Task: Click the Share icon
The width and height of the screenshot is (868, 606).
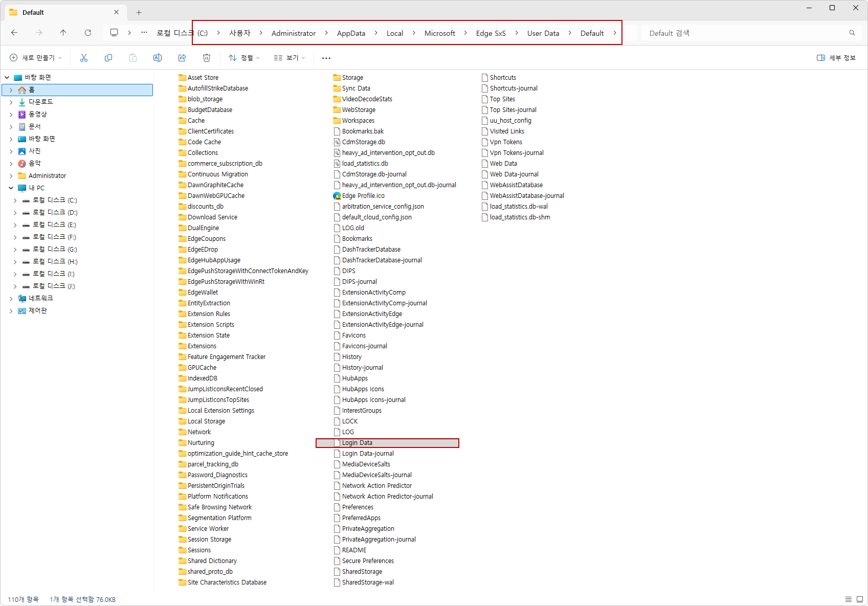Action: 182,58
